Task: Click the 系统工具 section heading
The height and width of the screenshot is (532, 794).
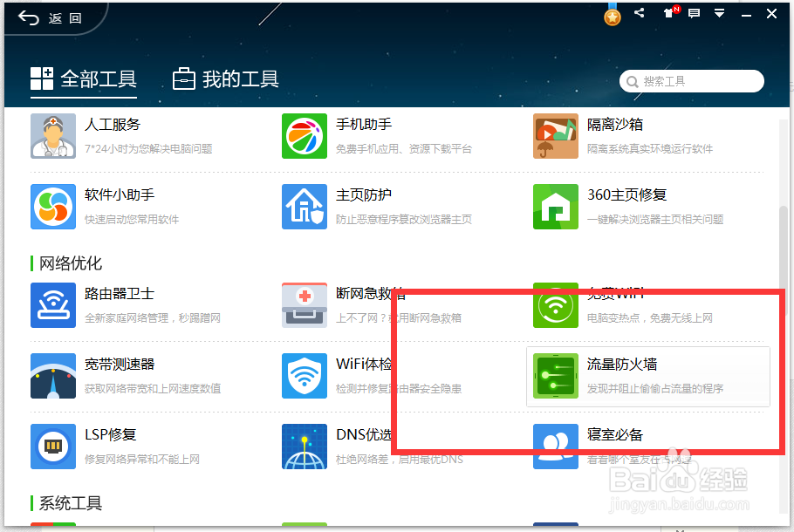Action: pos(71,503)
